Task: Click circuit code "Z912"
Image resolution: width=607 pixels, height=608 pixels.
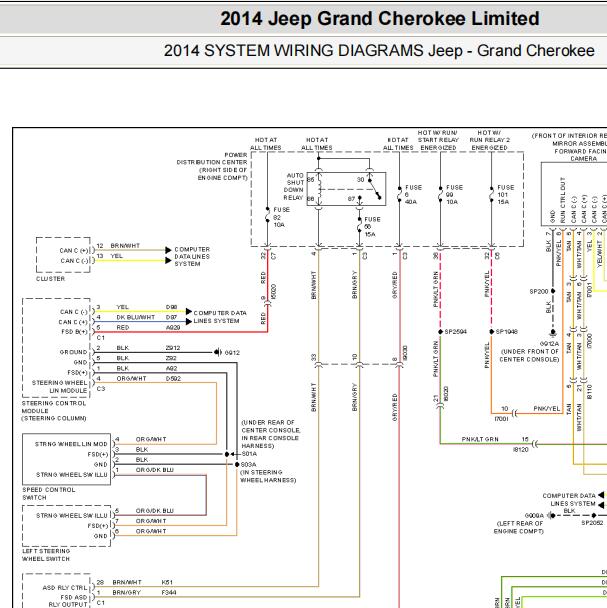Action: [x=173, y=348]
